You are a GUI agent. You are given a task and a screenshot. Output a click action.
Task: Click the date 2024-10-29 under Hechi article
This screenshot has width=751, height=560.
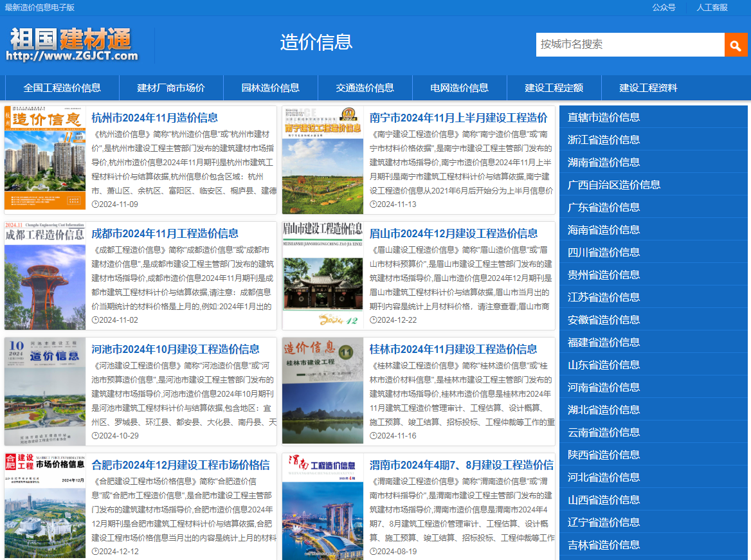116,436
